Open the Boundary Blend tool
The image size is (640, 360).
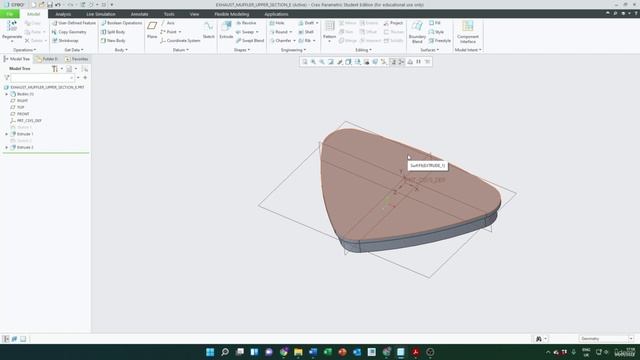pos(417,31)
